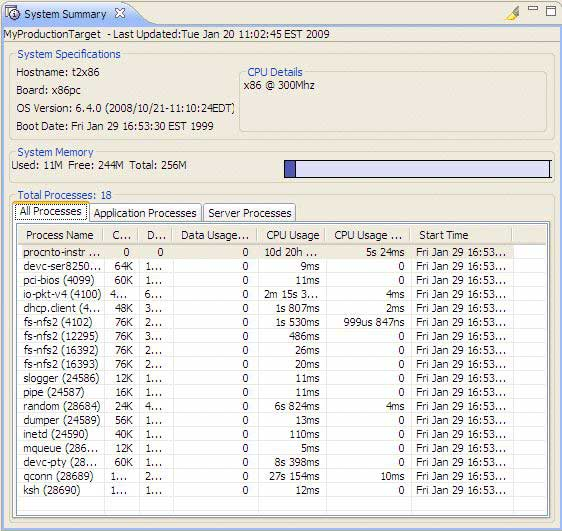Screen dimensions: 562x531
Task: Click the System Summary view icon
Action: click(x=12, y=13)
